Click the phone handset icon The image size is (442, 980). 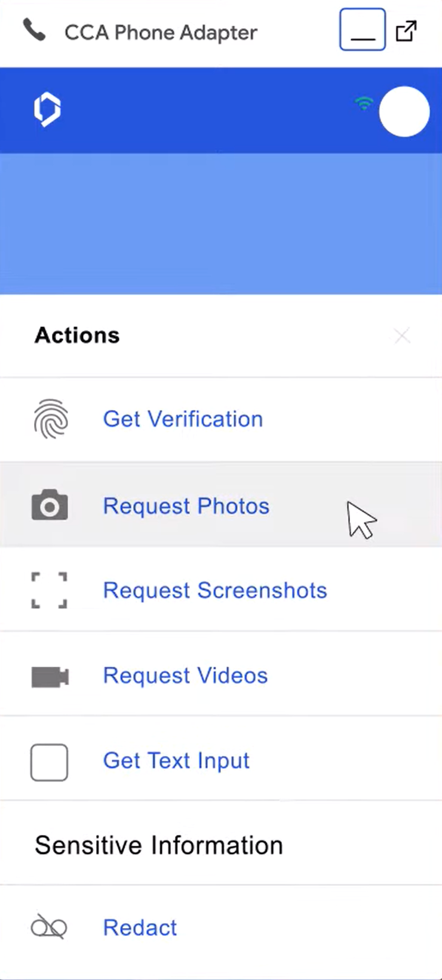click(34, 30)
